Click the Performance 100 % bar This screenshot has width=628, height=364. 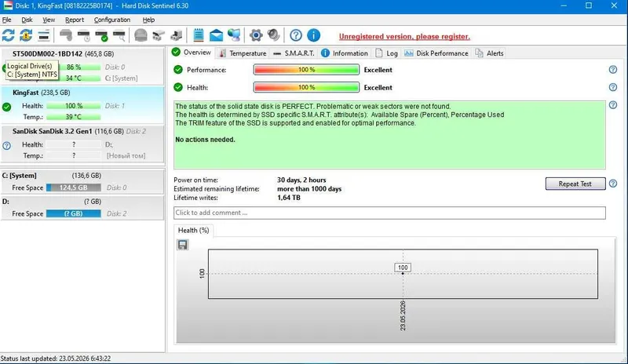tap(306, 70)
